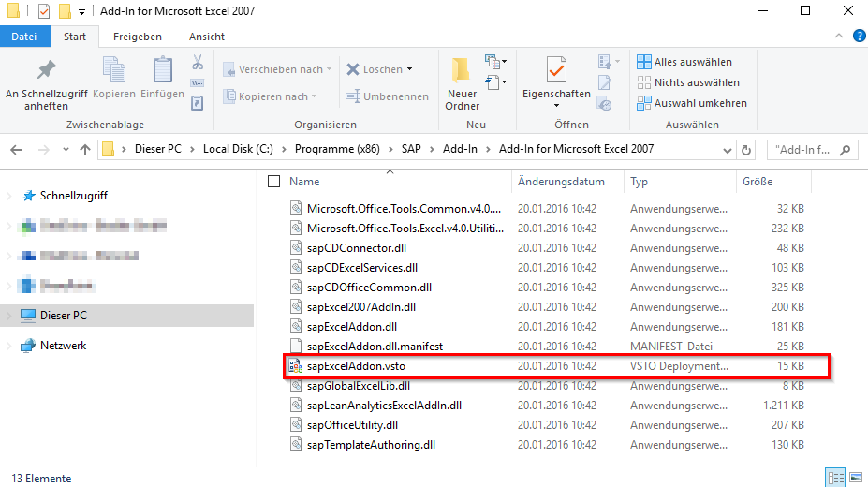Click the properties checkmark icon in title bar
The width and height of the screenshot is (868, 487).
(x=44, y=10)
